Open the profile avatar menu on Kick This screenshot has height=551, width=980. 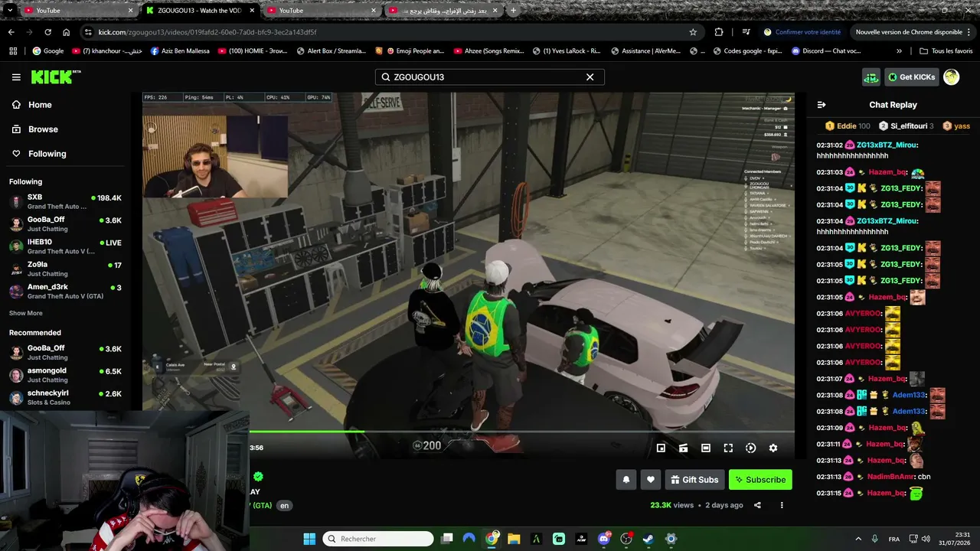pos(952,77)
